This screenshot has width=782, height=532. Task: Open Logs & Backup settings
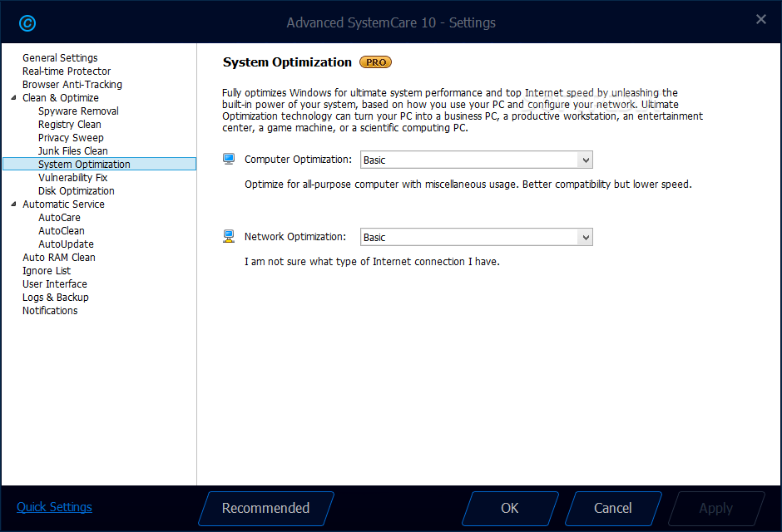(56, 298)
